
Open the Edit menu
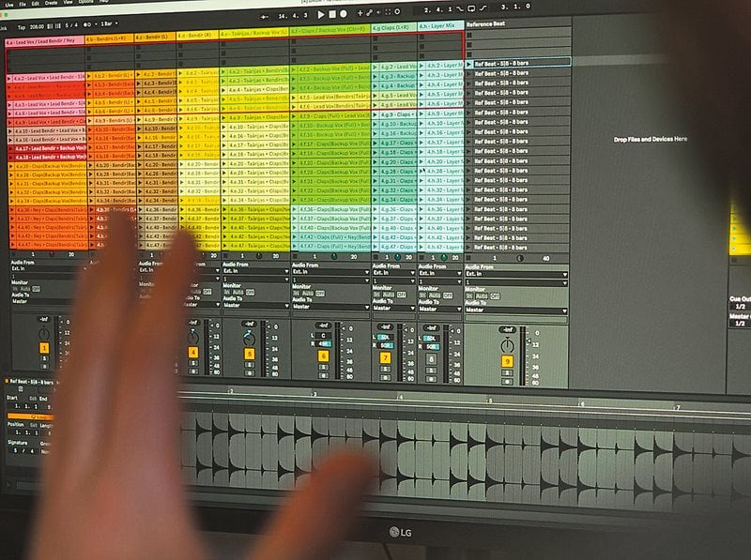point(36,4)
